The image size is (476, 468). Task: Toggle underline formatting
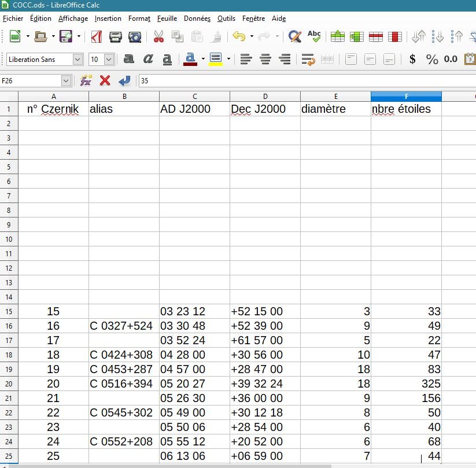167,59
